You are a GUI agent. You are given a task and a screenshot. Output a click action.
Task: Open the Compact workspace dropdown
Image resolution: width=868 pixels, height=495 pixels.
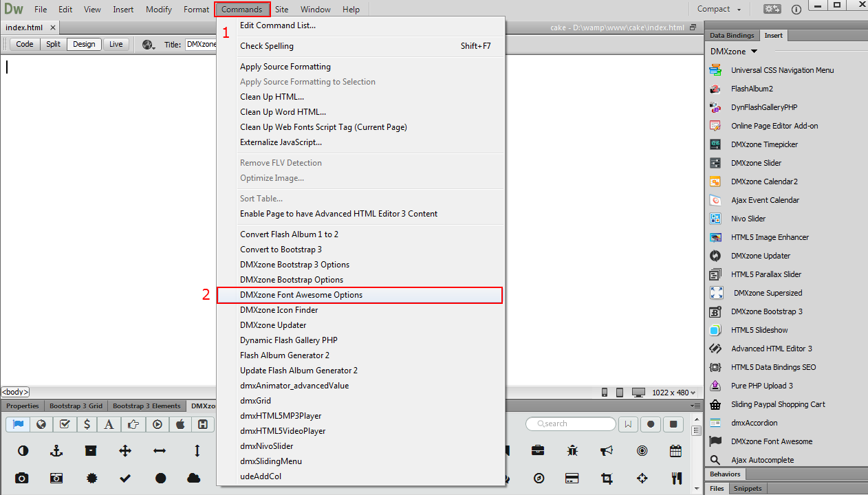pyautogui.click(x=719, y=10)
